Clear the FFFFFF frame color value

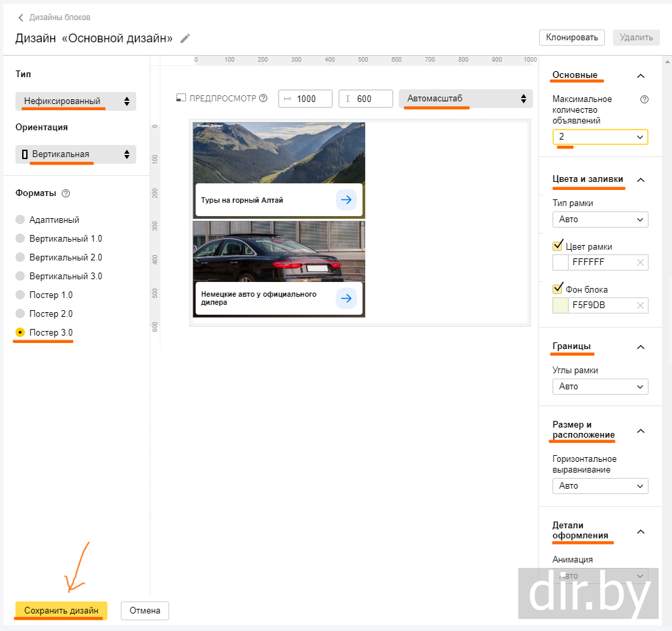(x=640, y=262)
